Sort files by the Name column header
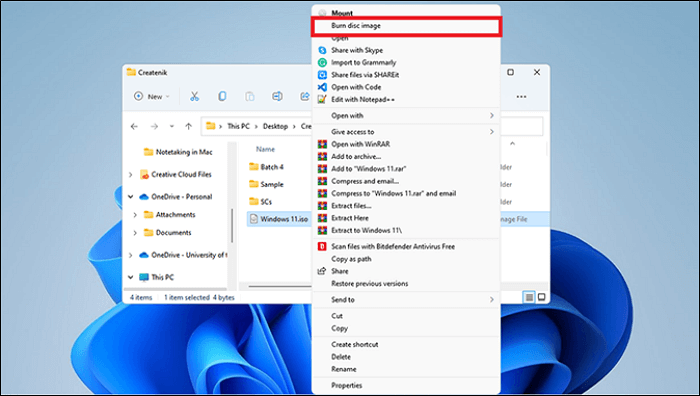Screen dimensions: 700x396 point(265,149)
